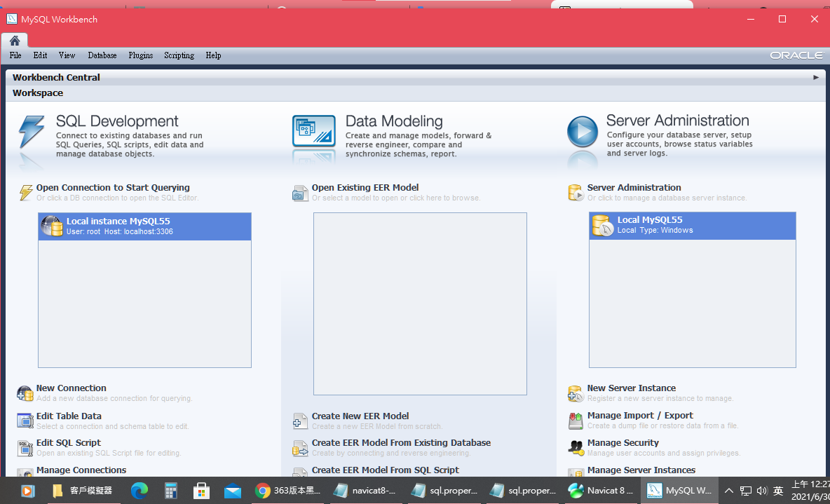Open Calculator from taskbar
This screenshot has height=504, width=830.
coord(170,491)
